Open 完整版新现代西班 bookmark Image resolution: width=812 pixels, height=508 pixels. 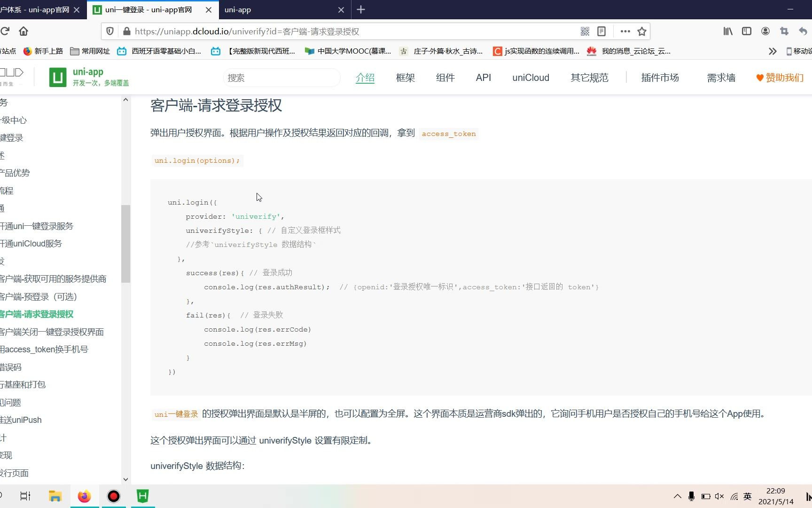pos(253,51)
